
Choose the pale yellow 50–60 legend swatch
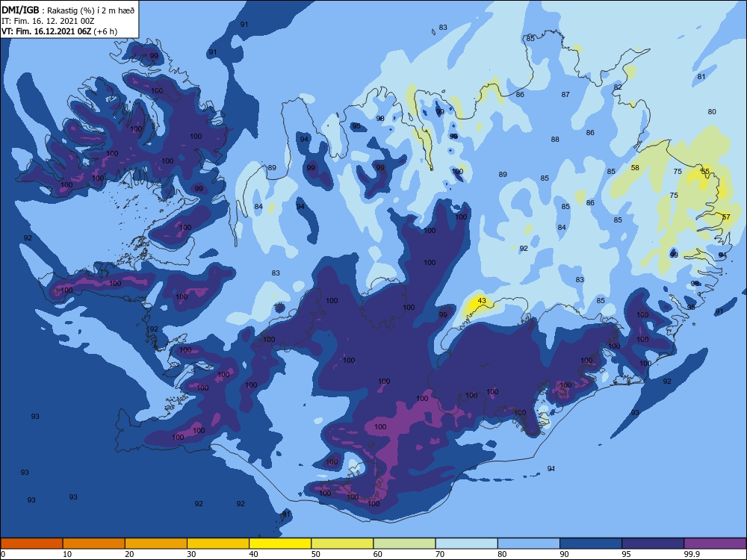pyautogui.click(x=342, y=544)
